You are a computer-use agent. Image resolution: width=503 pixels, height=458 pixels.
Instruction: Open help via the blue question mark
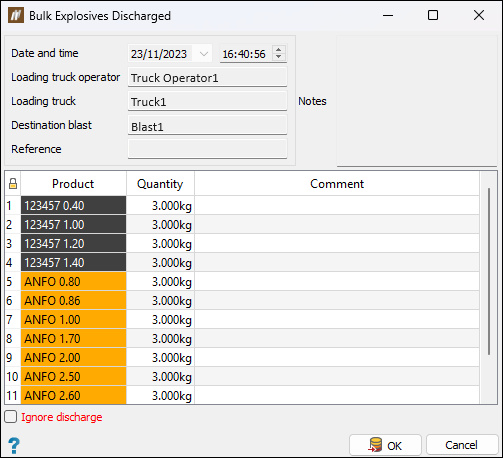point(14,445)
